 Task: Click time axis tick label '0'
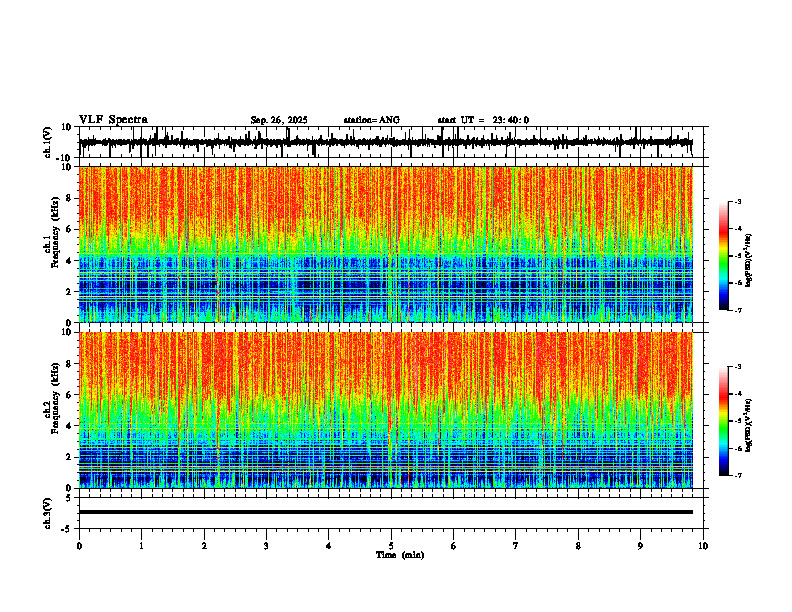tap(79, 546)
